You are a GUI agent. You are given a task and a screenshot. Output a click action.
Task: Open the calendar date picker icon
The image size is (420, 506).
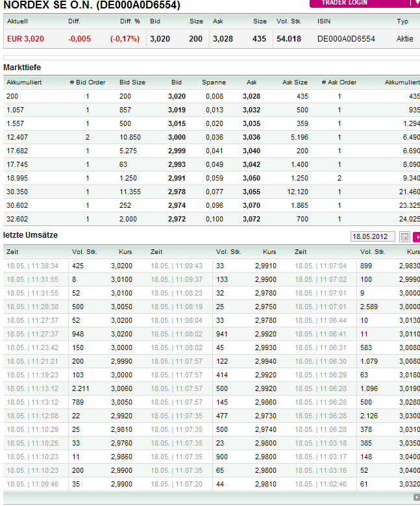tap(404, 237)
